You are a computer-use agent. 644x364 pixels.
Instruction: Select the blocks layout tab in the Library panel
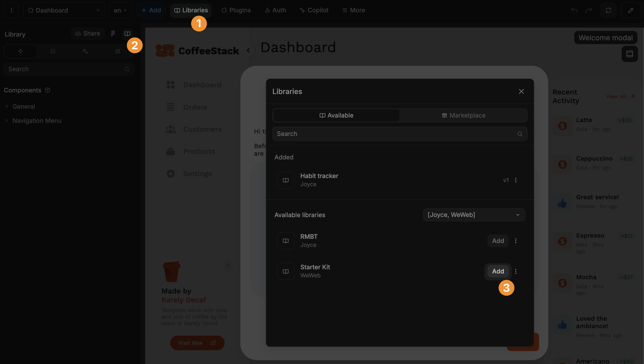pos(53,51)
